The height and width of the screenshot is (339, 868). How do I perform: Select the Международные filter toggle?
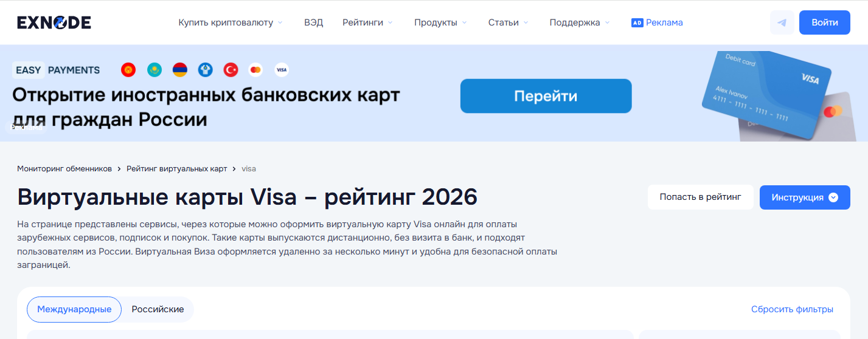[x=74, y=309]
